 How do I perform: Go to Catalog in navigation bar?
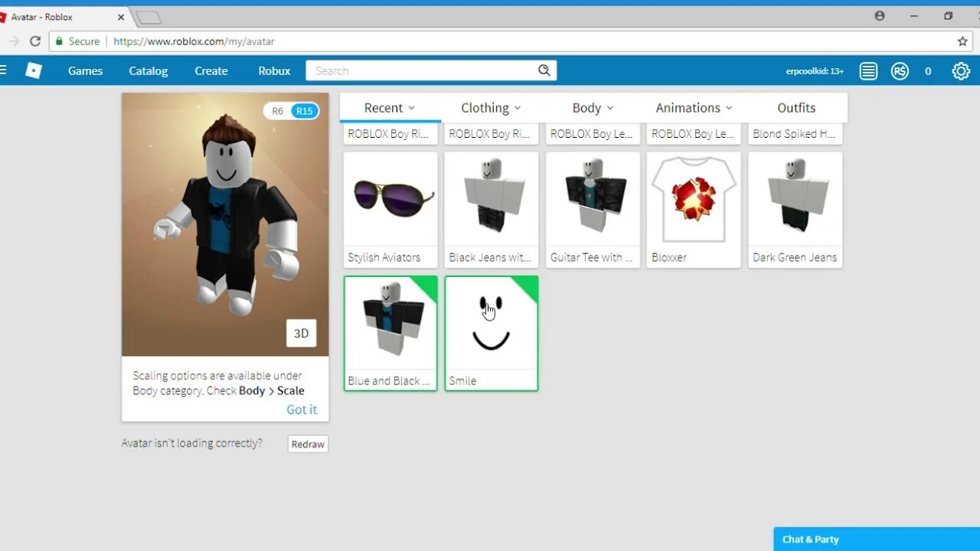tap(148, 70)
